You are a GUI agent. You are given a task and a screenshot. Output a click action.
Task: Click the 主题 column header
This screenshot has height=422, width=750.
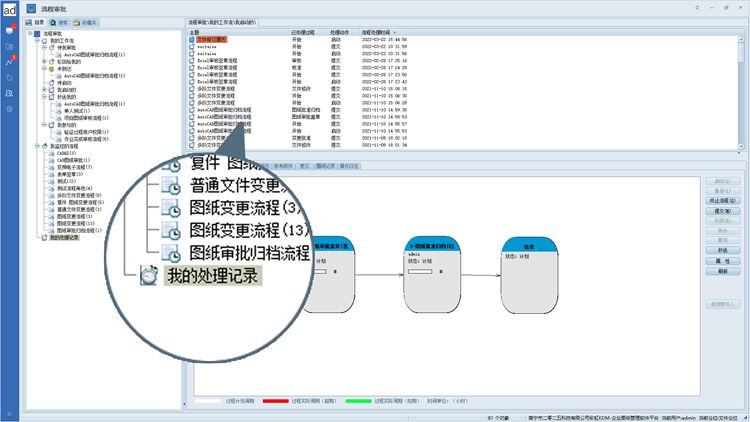pyautogui.click(x=196, y=32)
